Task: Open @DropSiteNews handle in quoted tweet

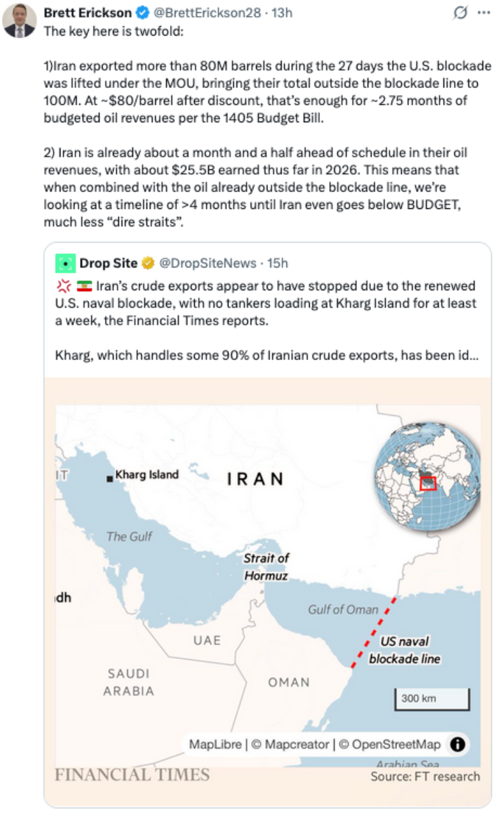Action: click(x=208, y=263)
